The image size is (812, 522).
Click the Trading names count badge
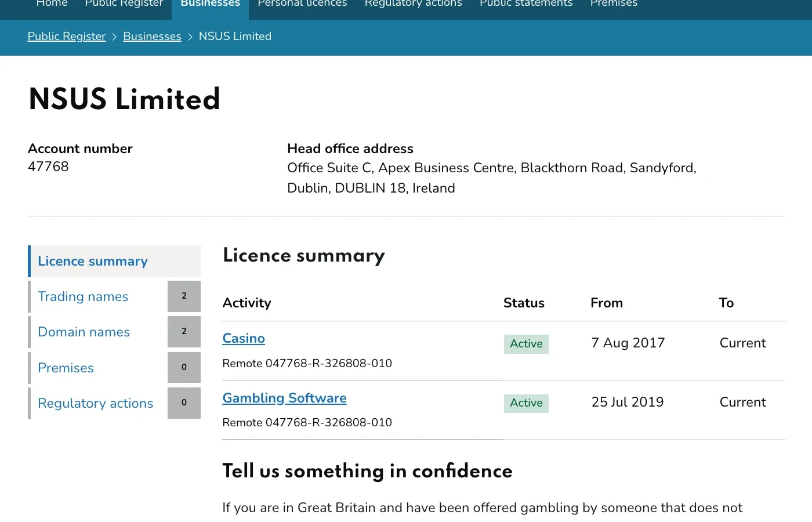point(184,296)
